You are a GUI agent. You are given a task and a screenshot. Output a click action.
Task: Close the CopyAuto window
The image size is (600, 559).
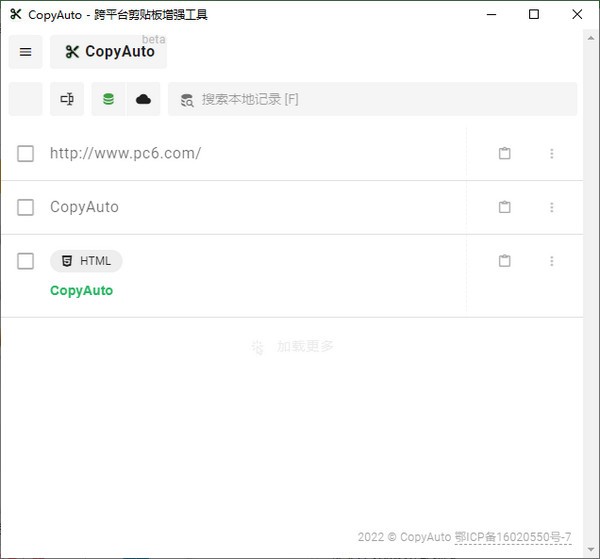pyautogui.click(x=577, y=15)
